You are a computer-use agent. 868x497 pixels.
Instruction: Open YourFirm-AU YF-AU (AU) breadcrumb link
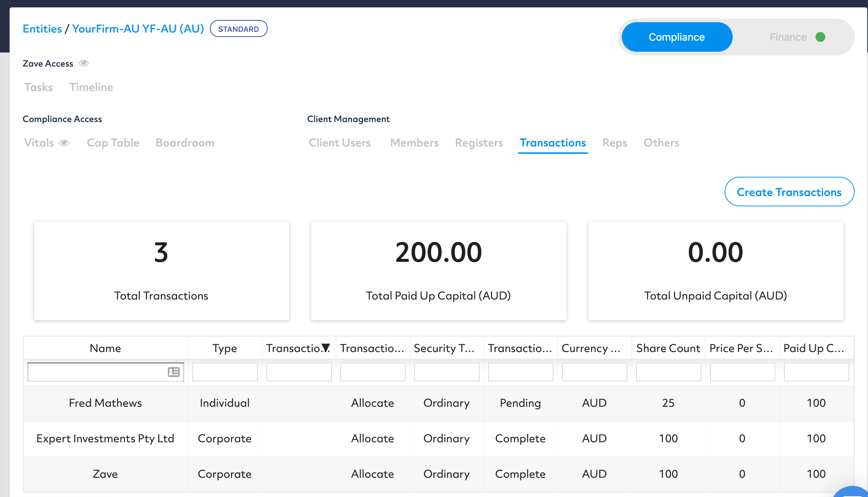[x=138, y=29]
